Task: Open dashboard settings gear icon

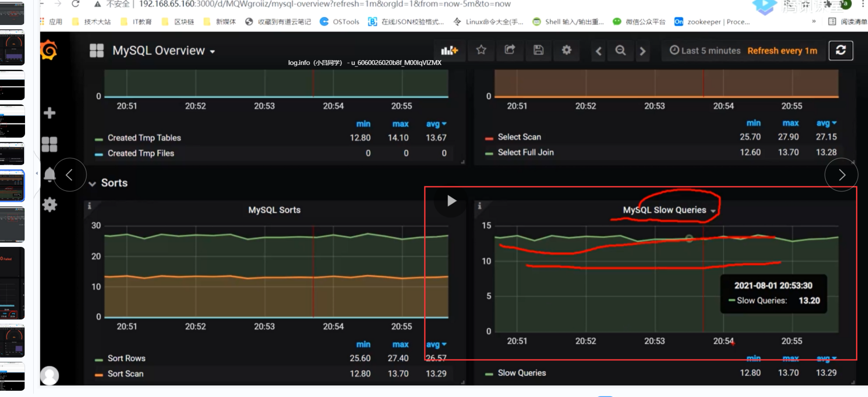Action: coord(566,50)
